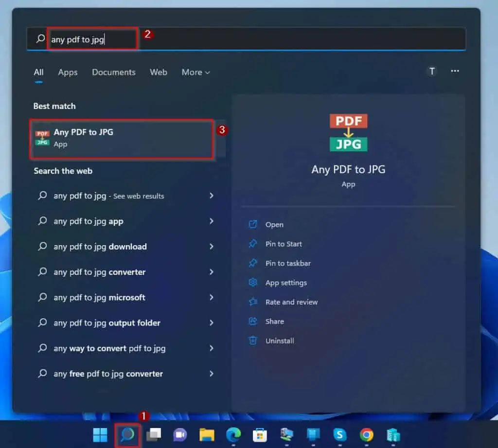
Task: Expand the More filter dropdown
Action: pyautogui.click(x=196, y=72)
